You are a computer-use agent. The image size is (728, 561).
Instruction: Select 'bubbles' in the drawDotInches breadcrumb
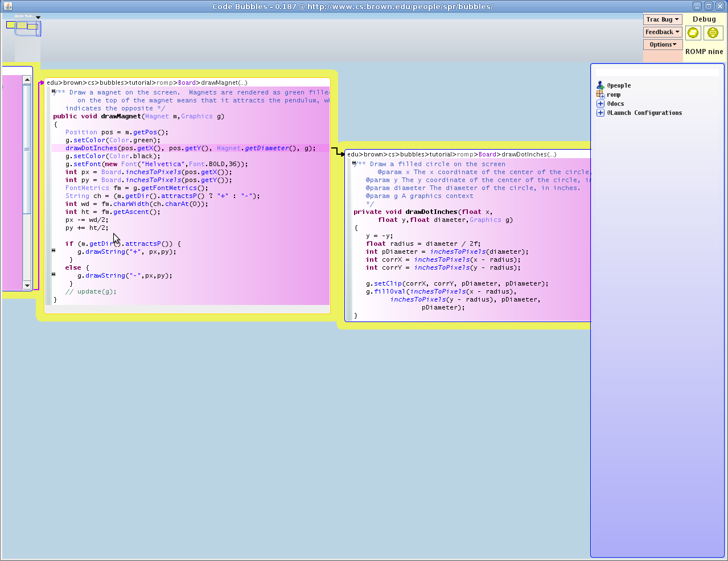coord(412,154)
